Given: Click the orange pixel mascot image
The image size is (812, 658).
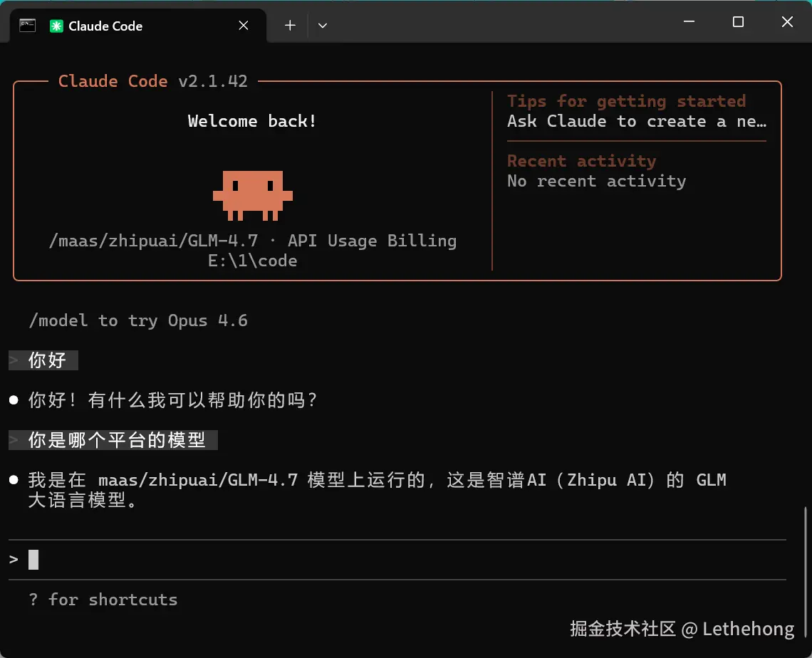Looking at the screenshot, I should (253, 196).
